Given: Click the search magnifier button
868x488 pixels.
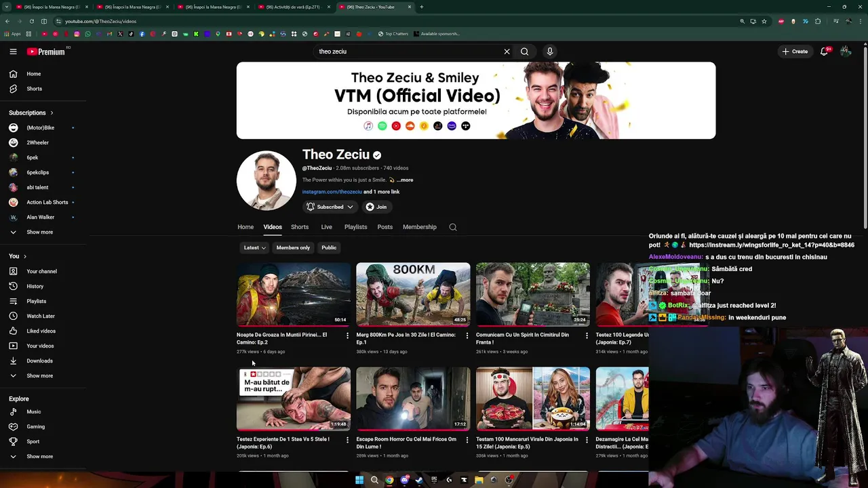Looking at the screenshot, I should pyautogui.click(x=524, y=52).
